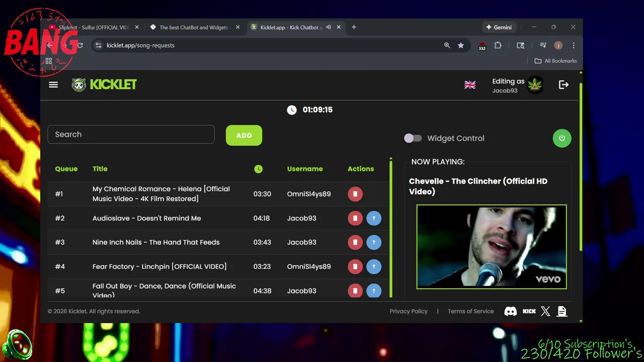Click the extension icon with 332 badge
This screenshot has height=362, width=644.
482,46
